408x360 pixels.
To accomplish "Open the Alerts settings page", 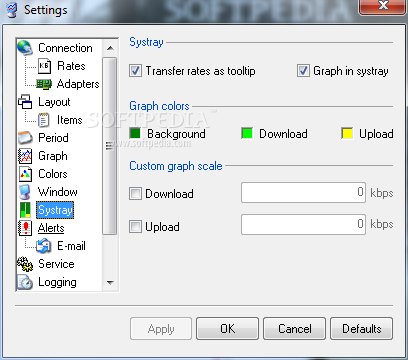I will [x=51, y=228].
